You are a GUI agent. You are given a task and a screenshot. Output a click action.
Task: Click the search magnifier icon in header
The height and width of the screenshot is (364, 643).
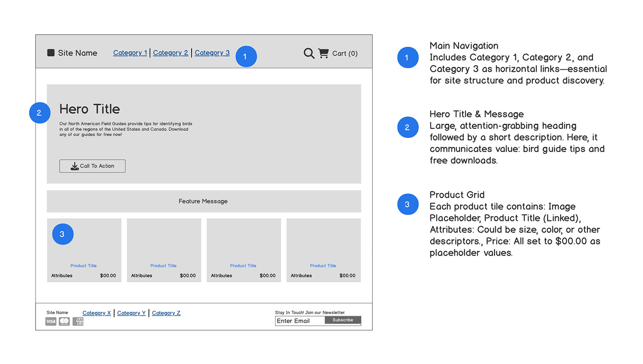[x=309, y=53]
